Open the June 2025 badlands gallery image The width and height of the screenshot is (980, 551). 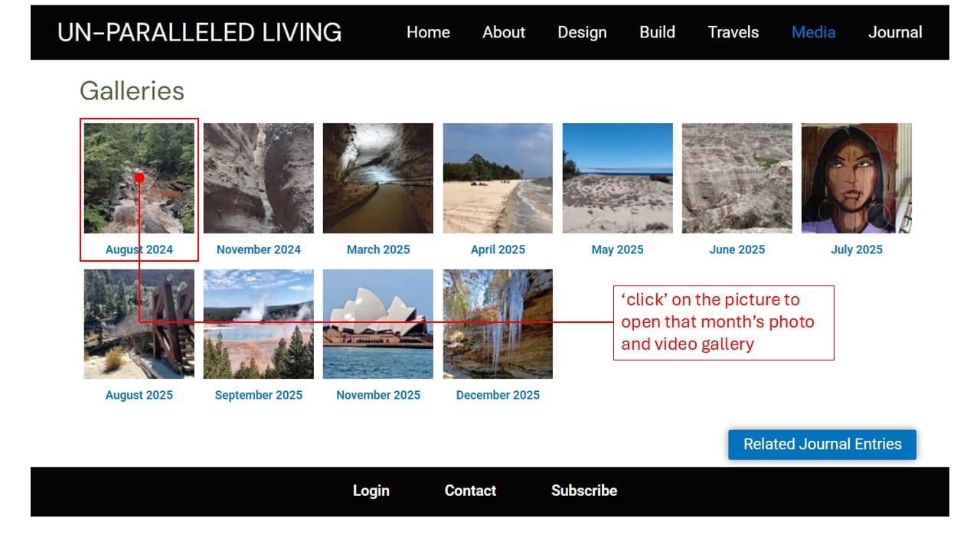click(737, 178)
